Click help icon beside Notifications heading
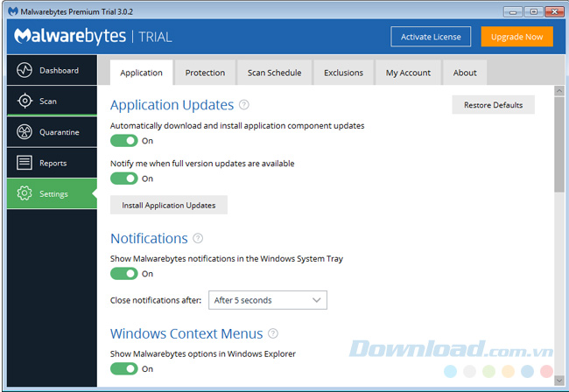The image size is (569, 392). (198, 238)
